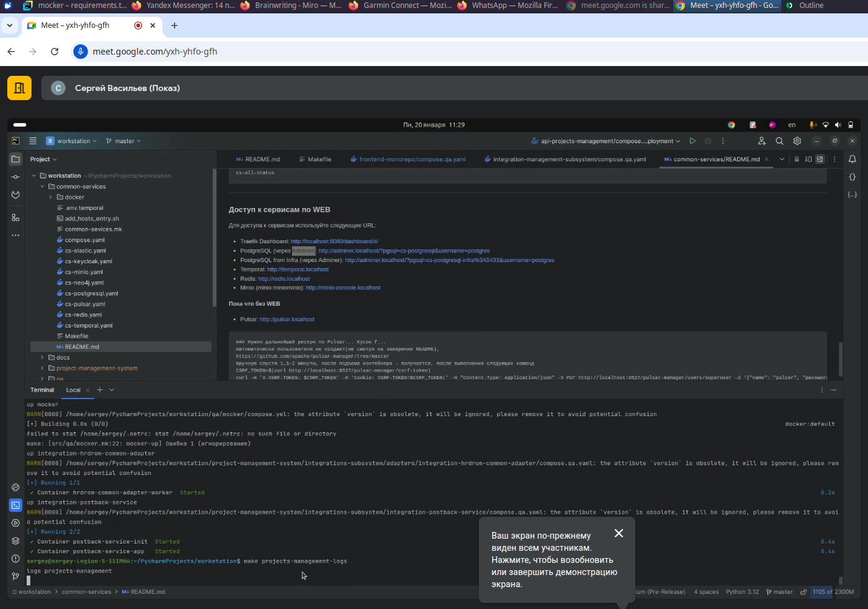The image size is (868, 609).
Task: Switch to the Makefile editor tab
Action: tap(315, 160)
